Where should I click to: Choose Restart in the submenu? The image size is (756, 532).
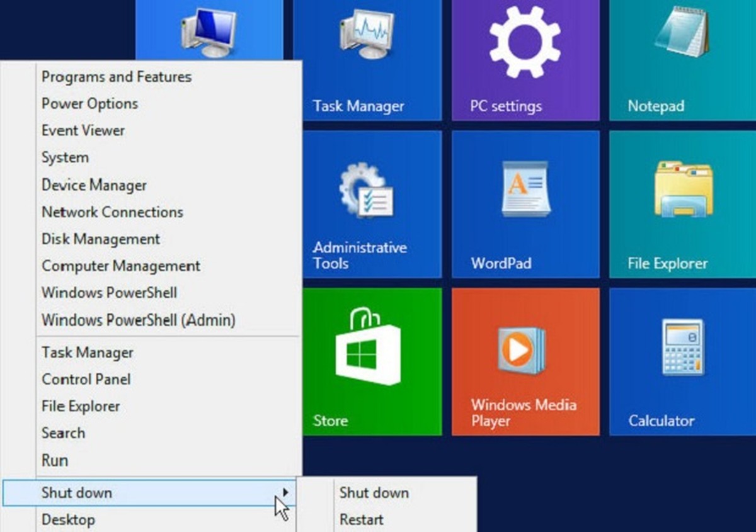click(x=362, y=520)
